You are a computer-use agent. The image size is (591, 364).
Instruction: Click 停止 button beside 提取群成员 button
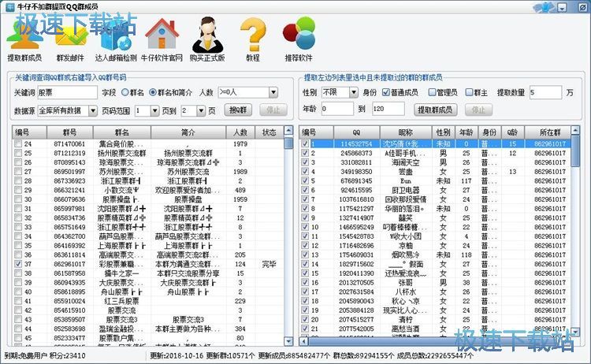coord(478,110)
